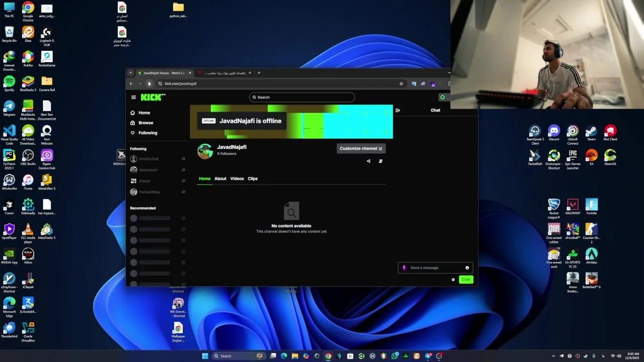Open the green profile avatar menu

[442, 98]
